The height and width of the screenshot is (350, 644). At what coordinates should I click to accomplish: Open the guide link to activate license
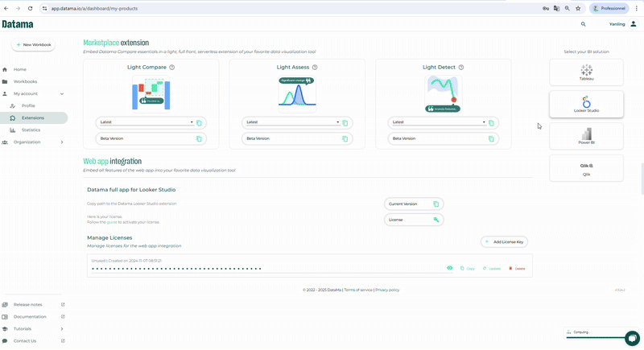(112, 222)
